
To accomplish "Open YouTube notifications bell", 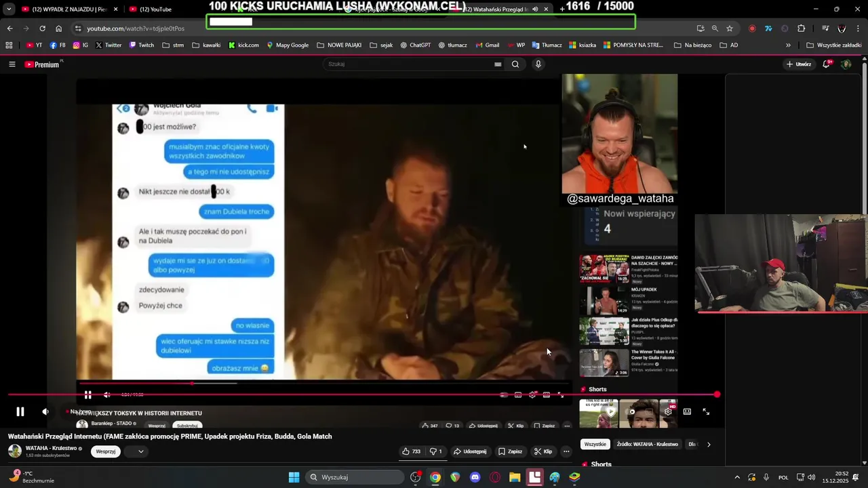I will click(827, 64).
